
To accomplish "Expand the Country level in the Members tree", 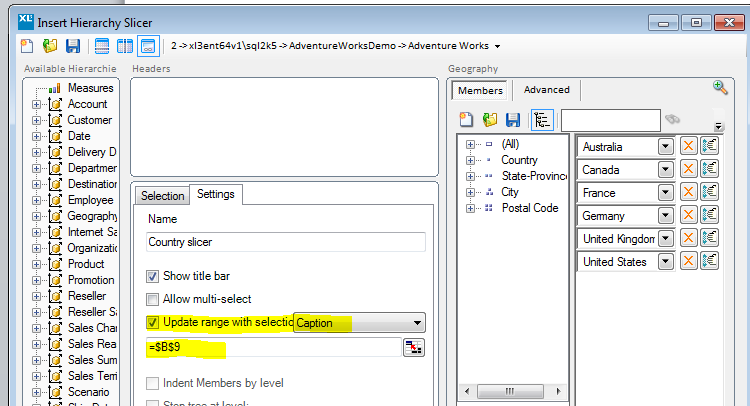I will coord(470,160).
